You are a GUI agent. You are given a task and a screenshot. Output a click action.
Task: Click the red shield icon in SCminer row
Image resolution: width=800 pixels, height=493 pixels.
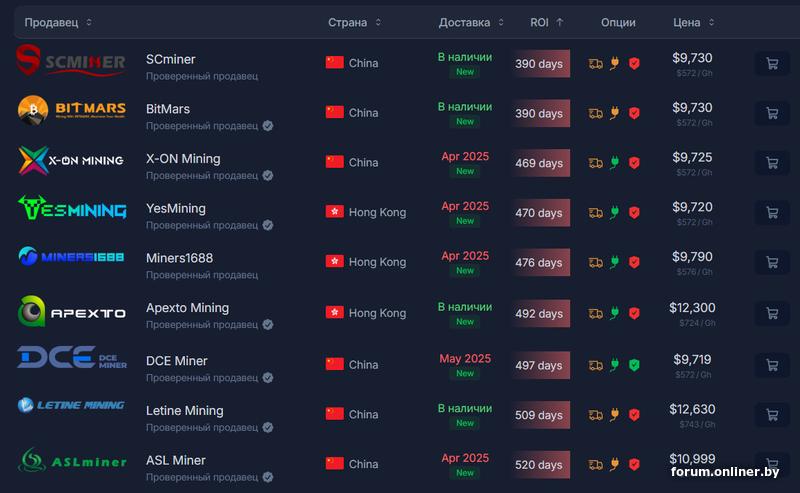(x=634, y=63)
